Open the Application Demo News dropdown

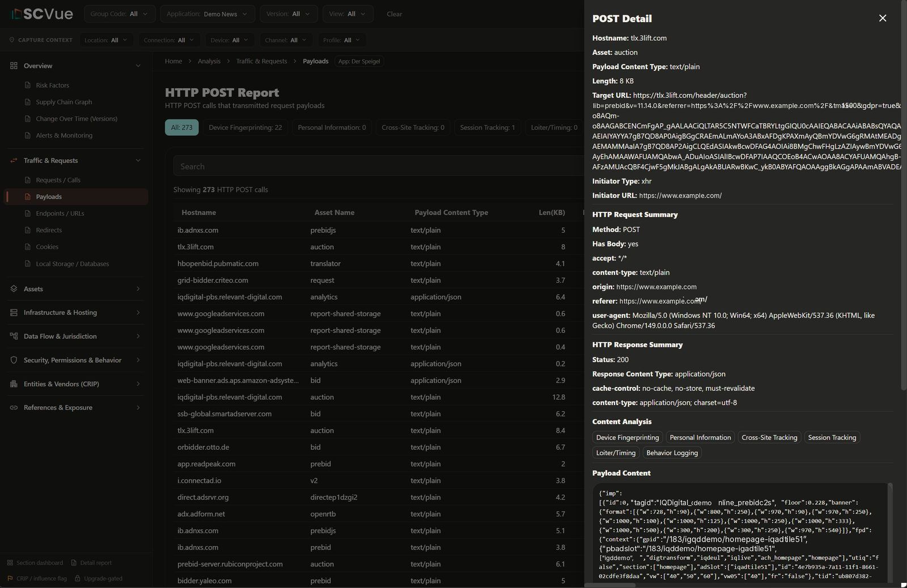[x=207, y=14]
